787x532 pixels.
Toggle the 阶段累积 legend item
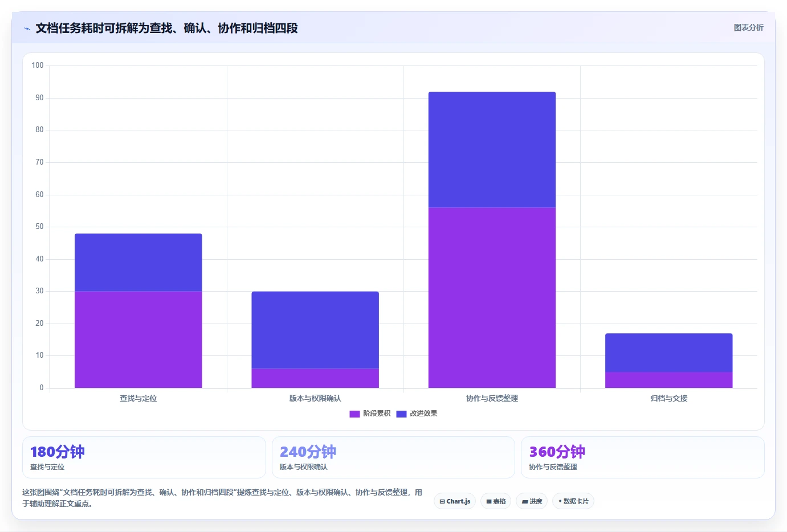(370, 414)
